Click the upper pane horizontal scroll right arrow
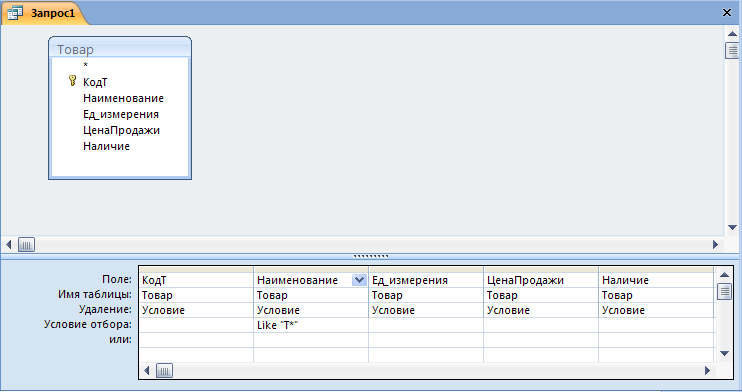Screen dimensions: 742x392 (x=716, y=245)
